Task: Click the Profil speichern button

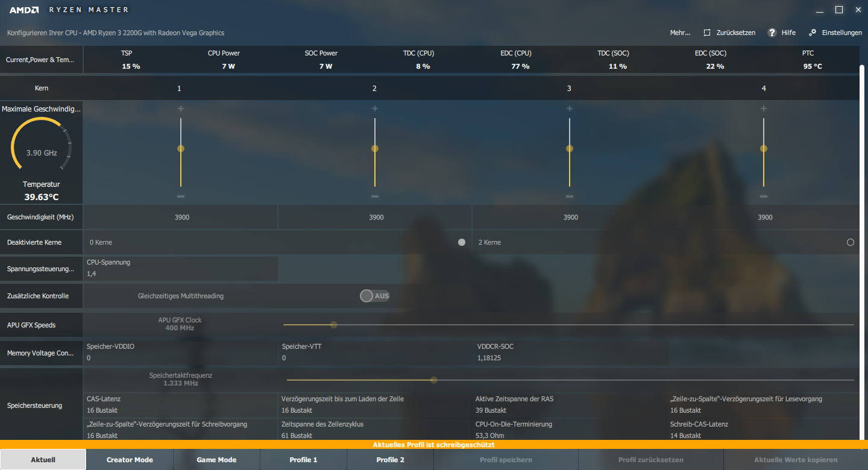Action: (x=506, y=460)
